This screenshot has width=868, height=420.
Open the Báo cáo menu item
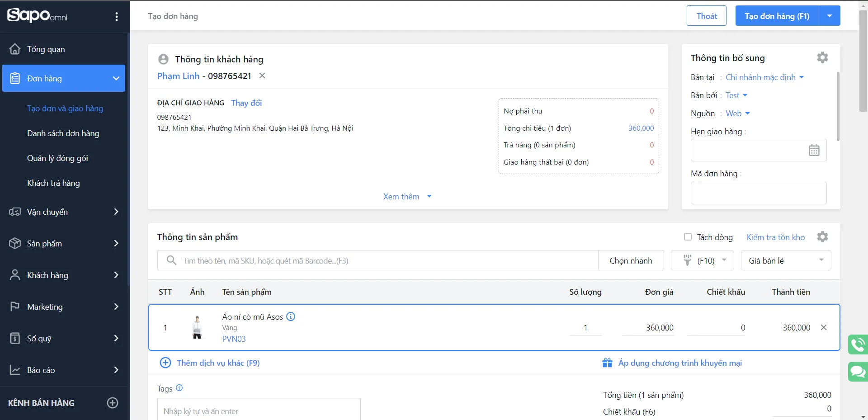point(64,370)
